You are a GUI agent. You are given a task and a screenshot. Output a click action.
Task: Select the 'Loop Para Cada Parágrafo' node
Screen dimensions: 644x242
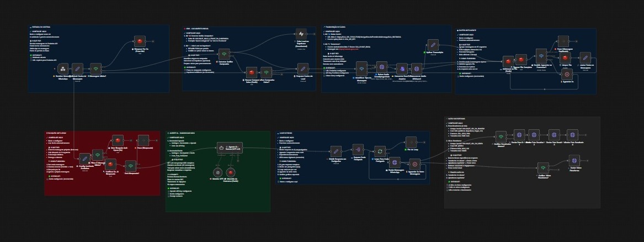pyautogui.click(x=380, y=151)
